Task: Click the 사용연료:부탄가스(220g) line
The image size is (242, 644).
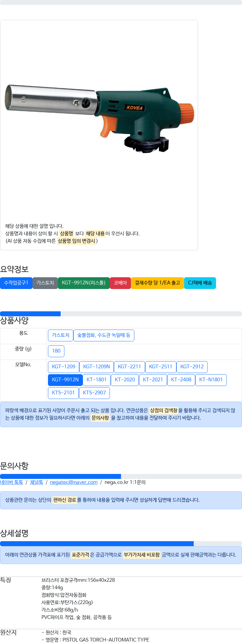Action: pos(67,602)
